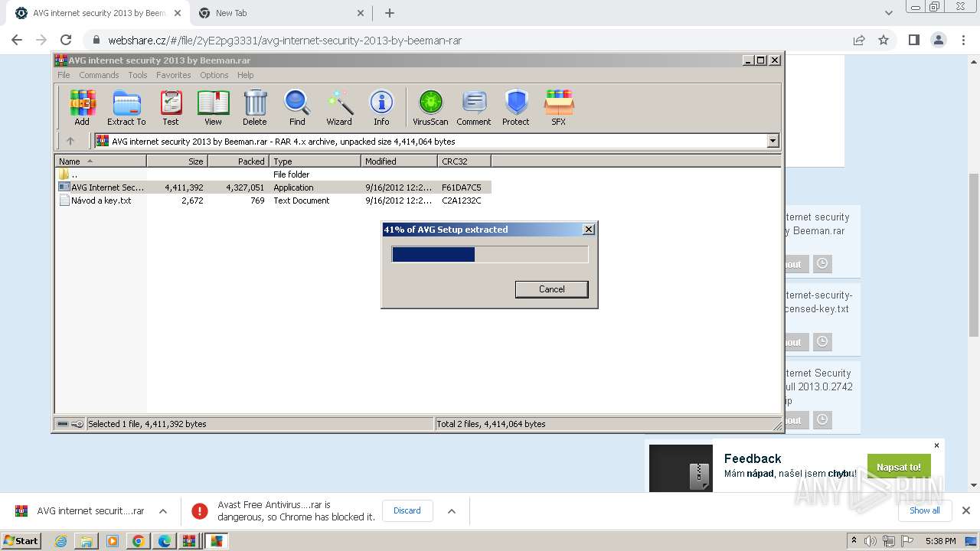The width and height of the screenshot is (980, 551).
Task: Sort file list by Name column
Action: (x=100, y=161)
